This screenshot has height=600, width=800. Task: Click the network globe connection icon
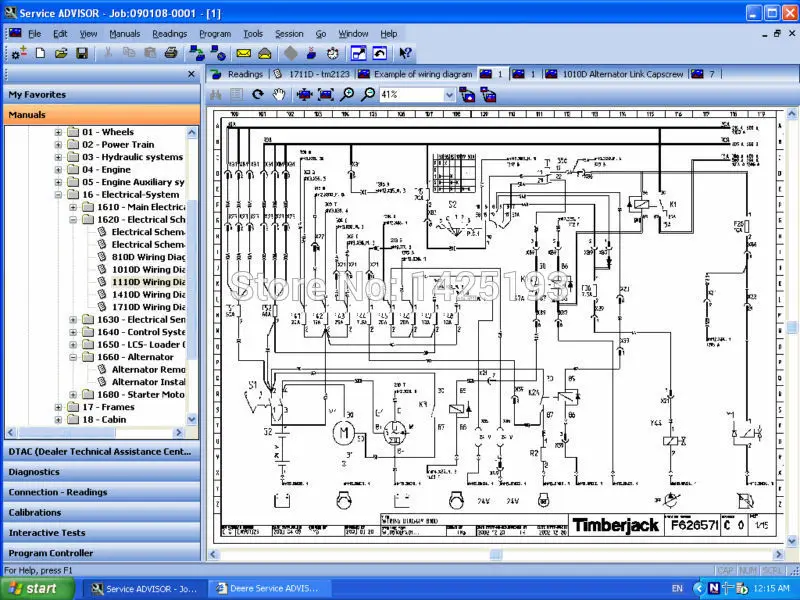pyautogui.click(x=218, y=53)
